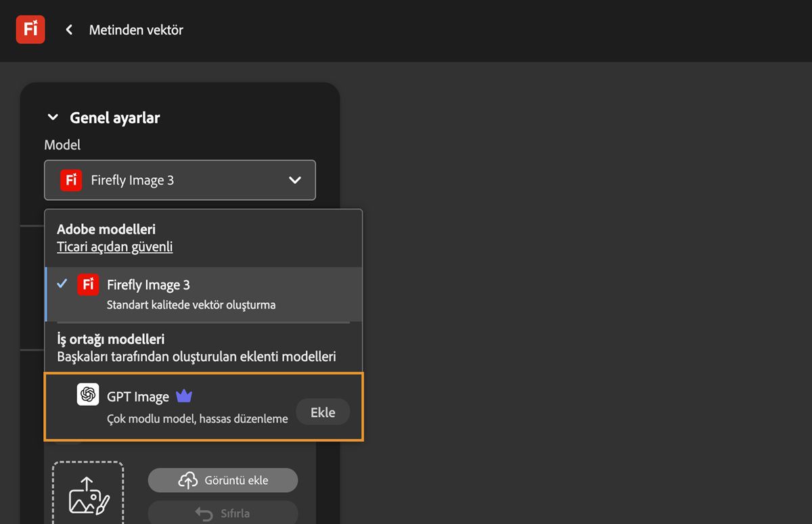Collapse the Genel ayarlar section
Screen dimensions: 812x524
coord(53,118)
